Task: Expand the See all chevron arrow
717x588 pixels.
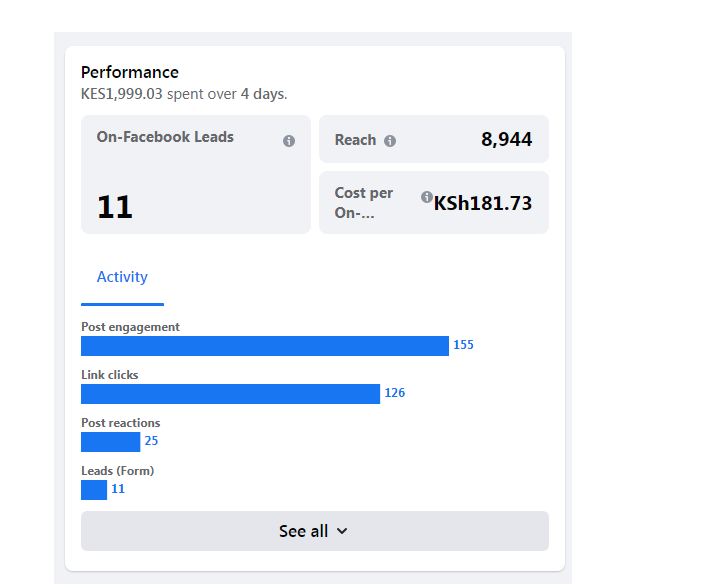Action: [x=342, y=531]
